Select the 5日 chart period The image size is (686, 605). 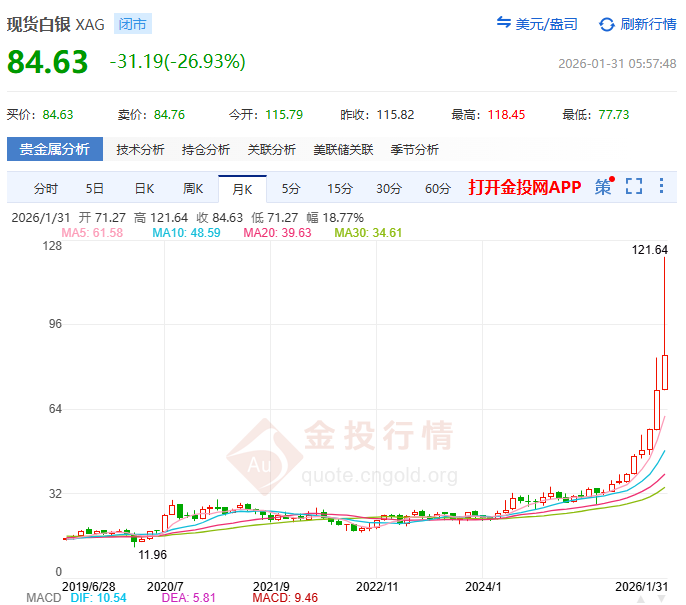click(94, 188)
